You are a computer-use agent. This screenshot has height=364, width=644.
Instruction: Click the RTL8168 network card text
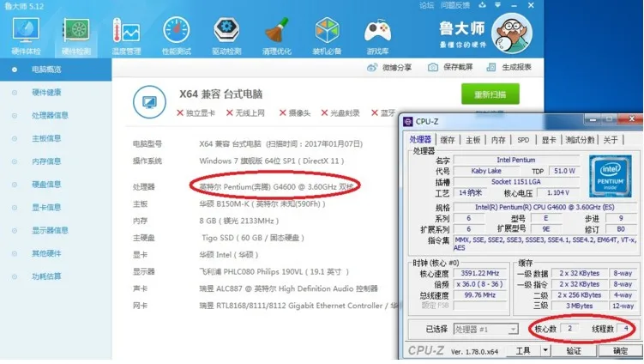(x=299, y=306)
